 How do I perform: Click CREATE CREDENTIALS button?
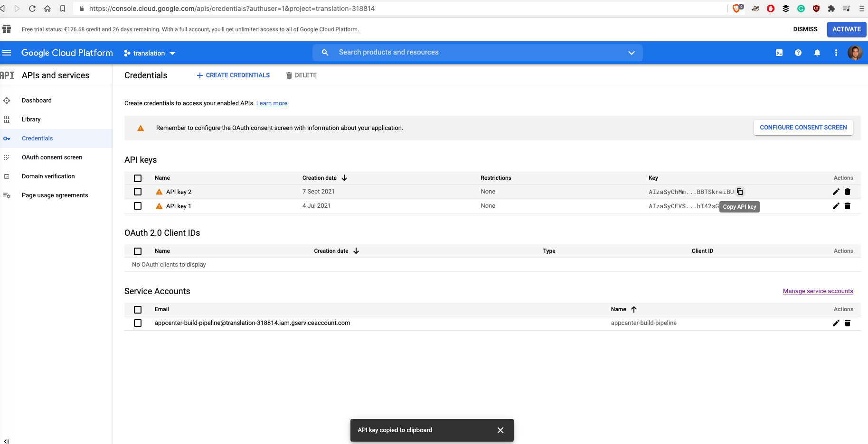click(x=233, y=75)
